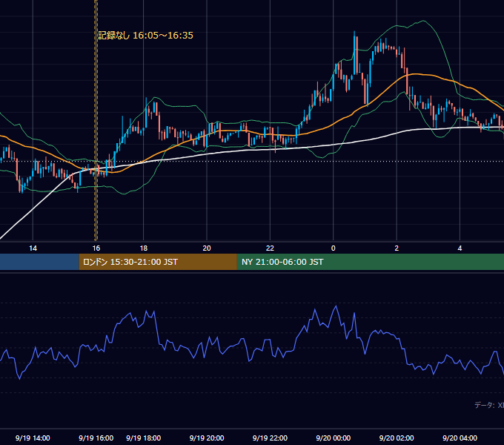
Task: Click the 9/20 04:00 date label
Action: click(x=460, y=438)
